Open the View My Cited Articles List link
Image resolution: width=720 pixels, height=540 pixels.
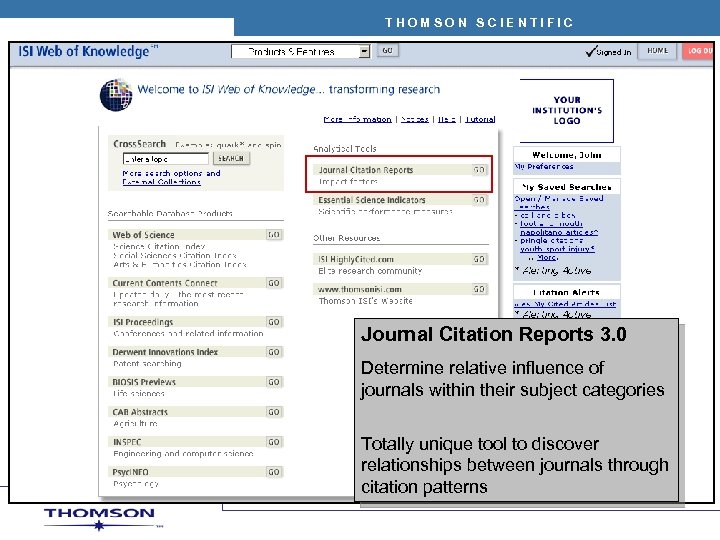coord(565,304)
